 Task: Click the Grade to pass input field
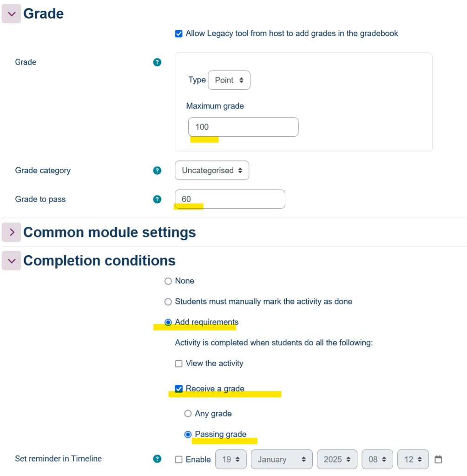click(230, 199)
